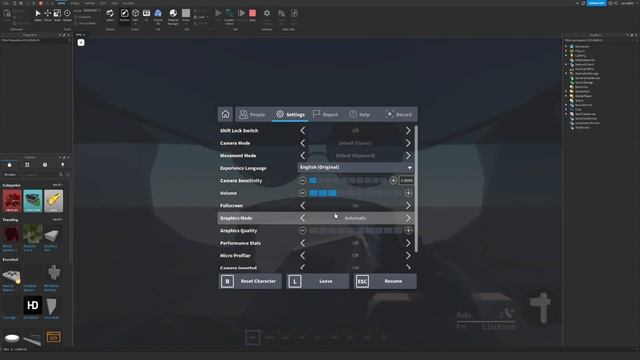Screen dimensions: 640x360
Task: Increase Graphics Quality with plus button
Action: click(408, 231)
